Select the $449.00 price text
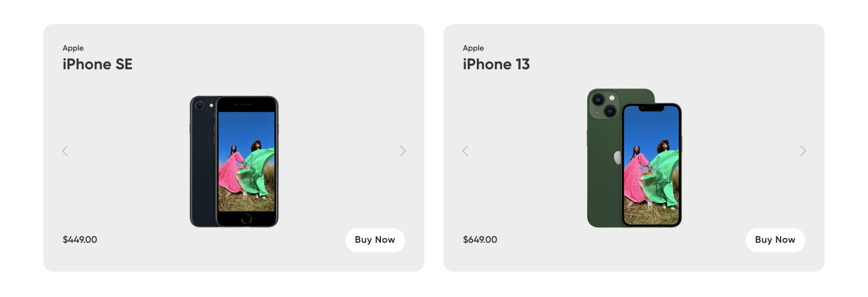 click(x=80, y=240)
